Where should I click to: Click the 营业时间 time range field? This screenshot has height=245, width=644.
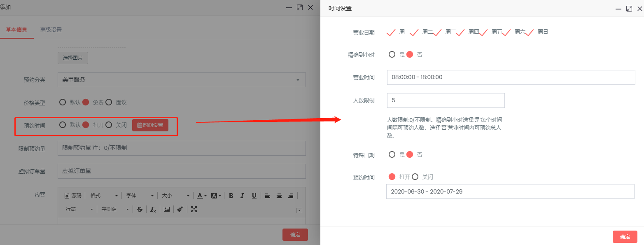click(511, 77)
